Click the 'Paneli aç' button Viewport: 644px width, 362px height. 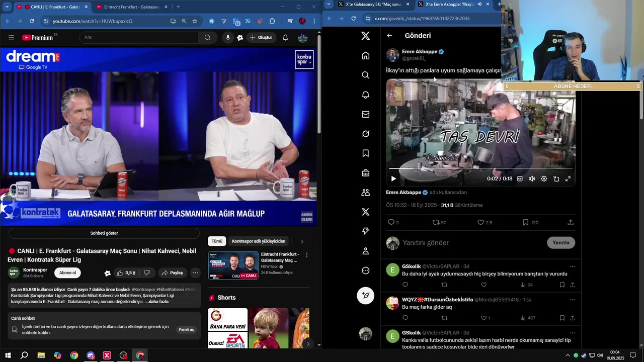(186, 330)
